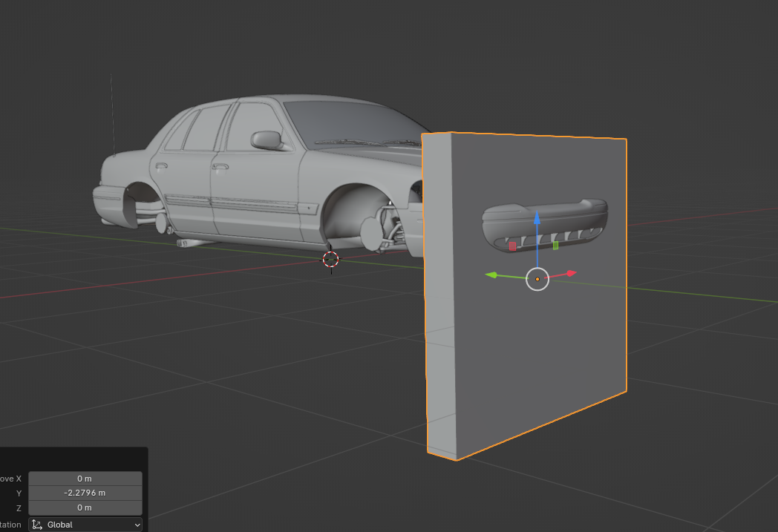Select the car body model
The width and height of the screenshot is (778, 532).
(x=258, y=174)
